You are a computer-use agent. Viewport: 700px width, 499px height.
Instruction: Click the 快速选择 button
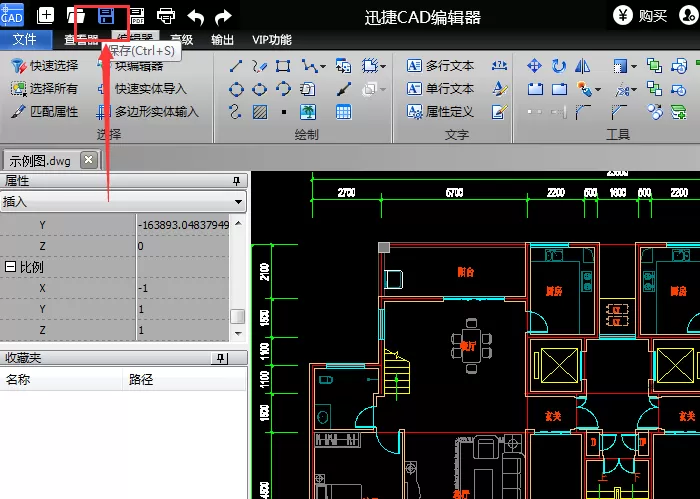(44, 66)
